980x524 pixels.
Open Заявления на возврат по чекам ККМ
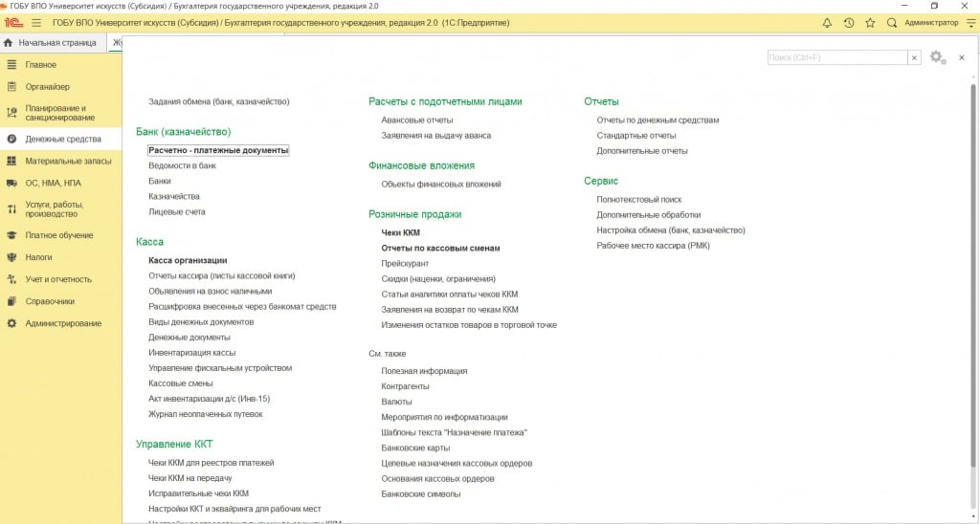click(450, 310)
